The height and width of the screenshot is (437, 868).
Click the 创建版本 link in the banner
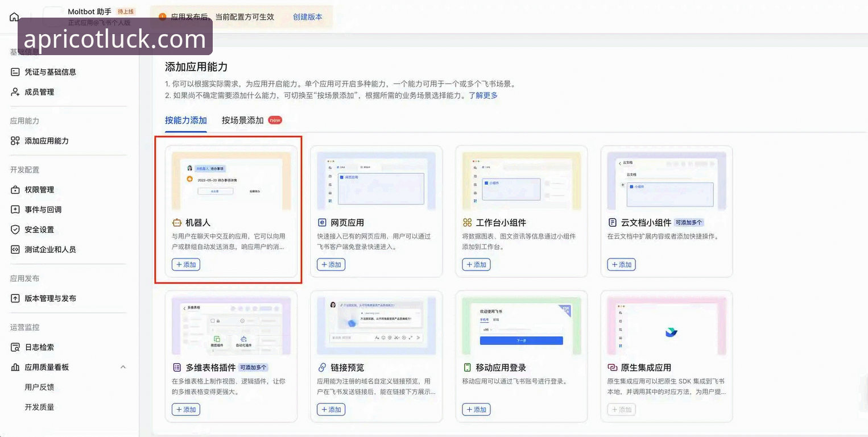point(308,17)
